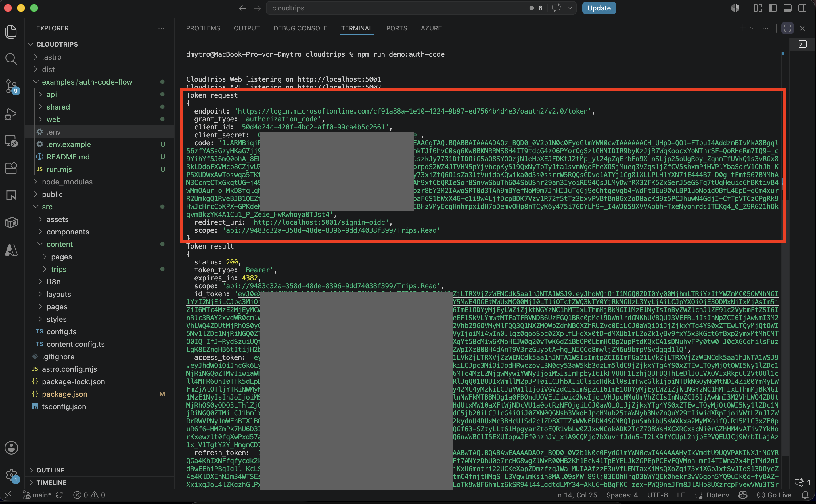Image resolution: width=816 pixels, height=504 pixels.
Task: Open the Remote Explorer view icon
Action: pos(11,141)
